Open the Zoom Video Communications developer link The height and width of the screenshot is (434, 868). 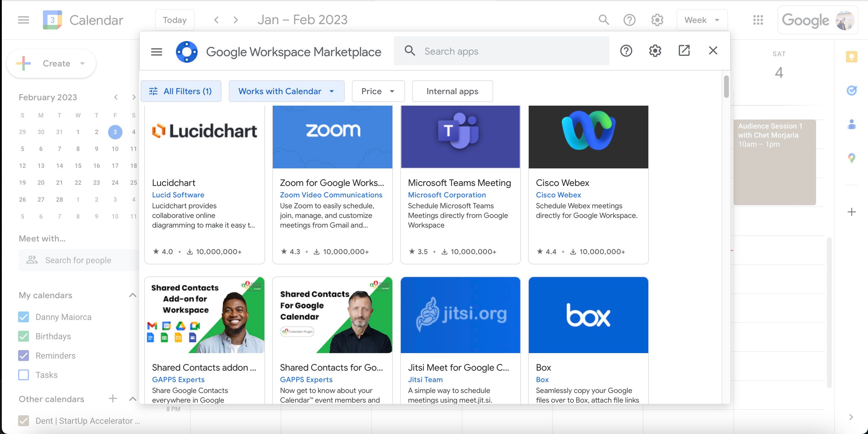[x=331, y=195]
